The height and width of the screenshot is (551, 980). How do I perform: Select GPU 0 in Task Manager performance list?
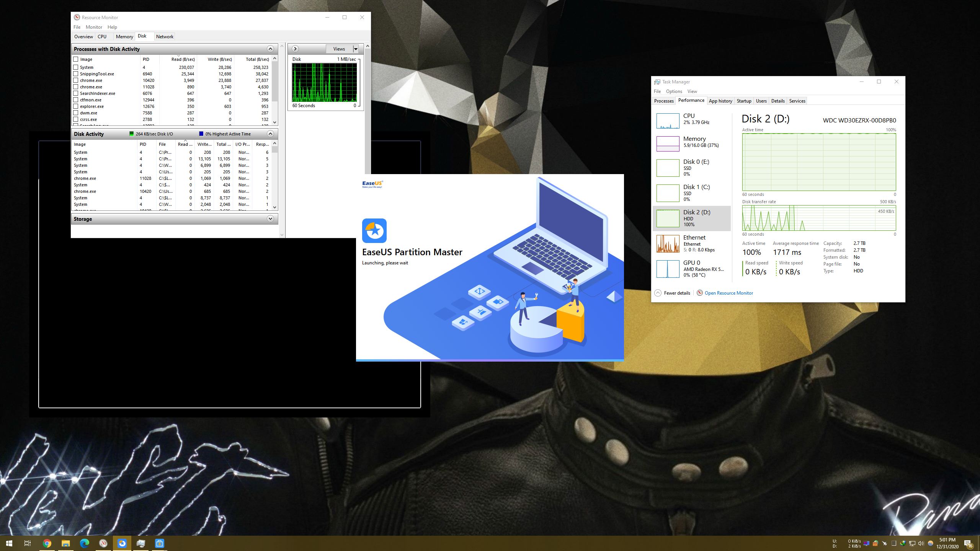pos(691,269)
